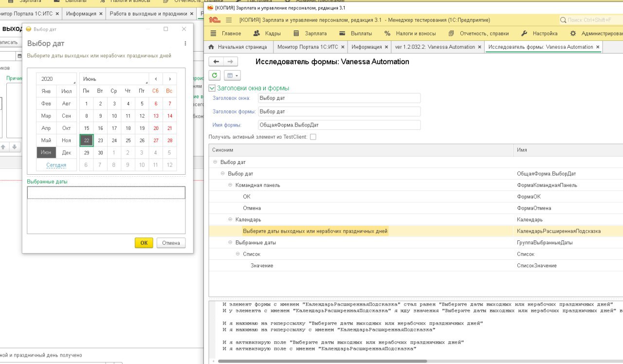This screenshot has width=623, height=364.
Task: Select June 13 Saturday in the calendar
Action: (x=156, y=116)
